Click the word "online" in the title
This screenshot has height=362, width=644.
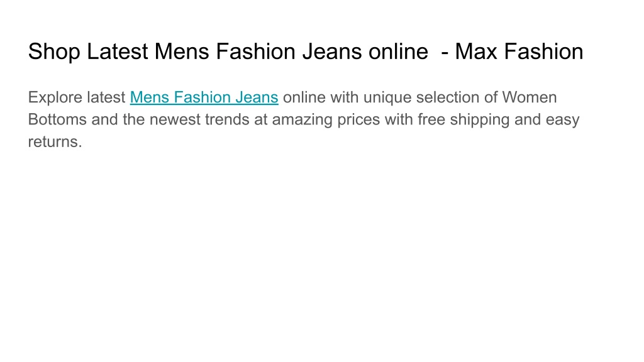point(398,52)
